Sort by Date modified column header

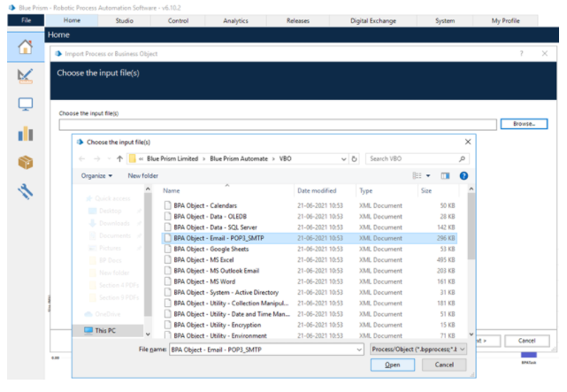point(317,190)
